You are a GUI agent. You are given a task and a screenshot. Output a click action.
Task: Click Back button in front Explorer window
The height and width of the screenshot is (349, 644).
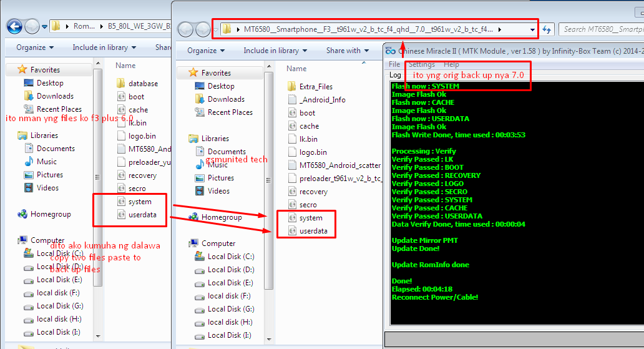tap(185, 29)
